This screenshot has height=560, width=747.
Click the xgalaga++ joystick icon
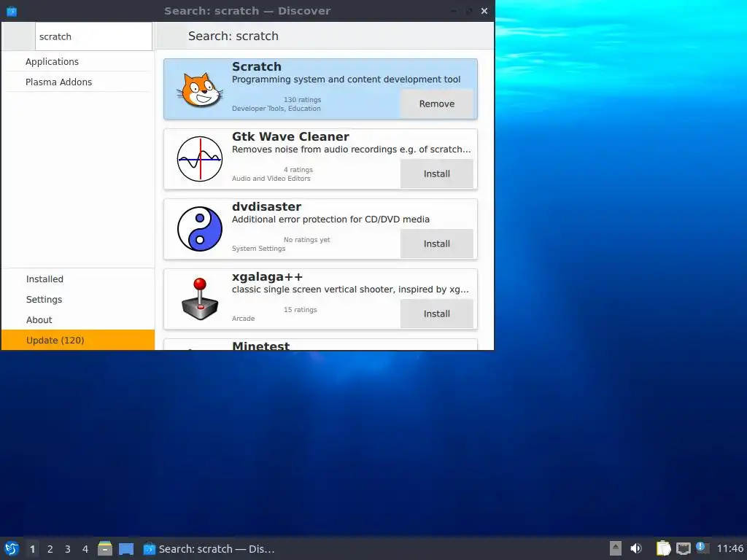[200, 298]
